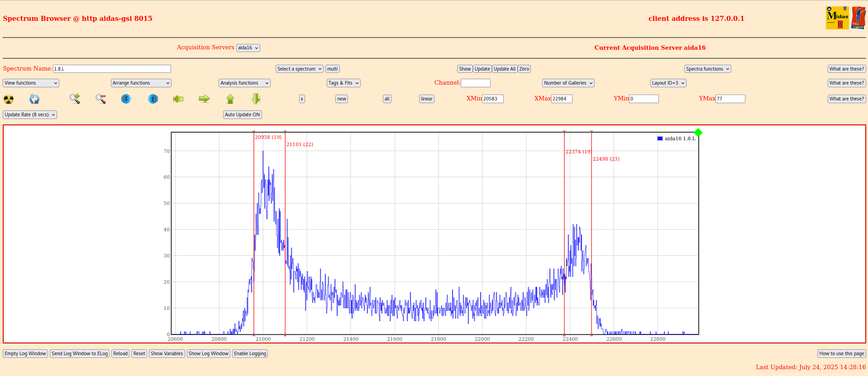Open the Analysis functions menu
This screenshot has width=868, height=376.
coord(244,83)
